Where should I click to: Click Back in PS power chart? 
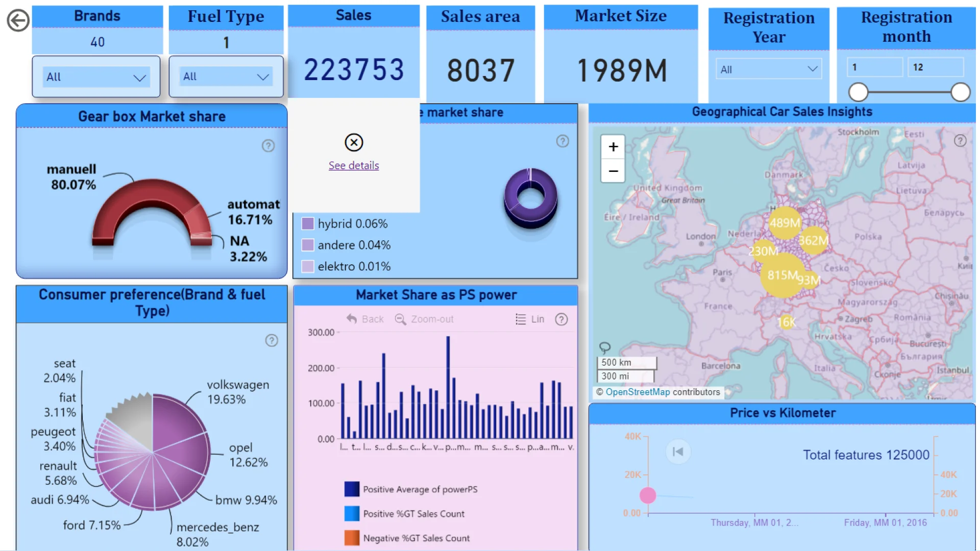tap(365, 319)
